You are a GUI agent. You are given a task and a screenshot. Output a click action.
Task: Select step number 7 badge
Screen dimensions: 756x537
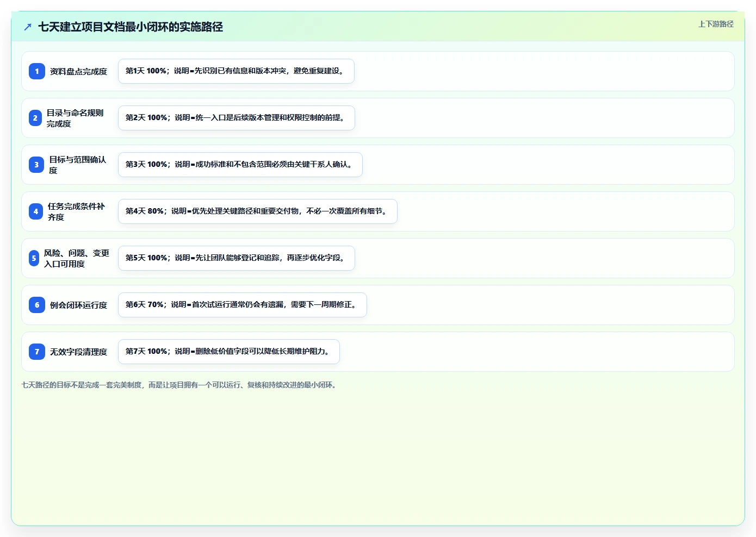[37, 352]
